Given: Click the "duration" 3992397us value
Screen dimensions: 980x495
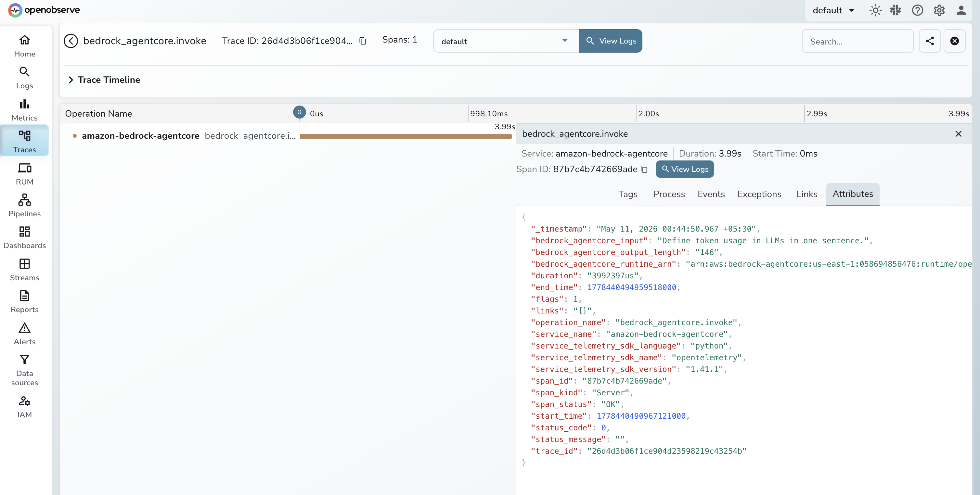Looking at the screenshot, I should click(x=612, y=276).
